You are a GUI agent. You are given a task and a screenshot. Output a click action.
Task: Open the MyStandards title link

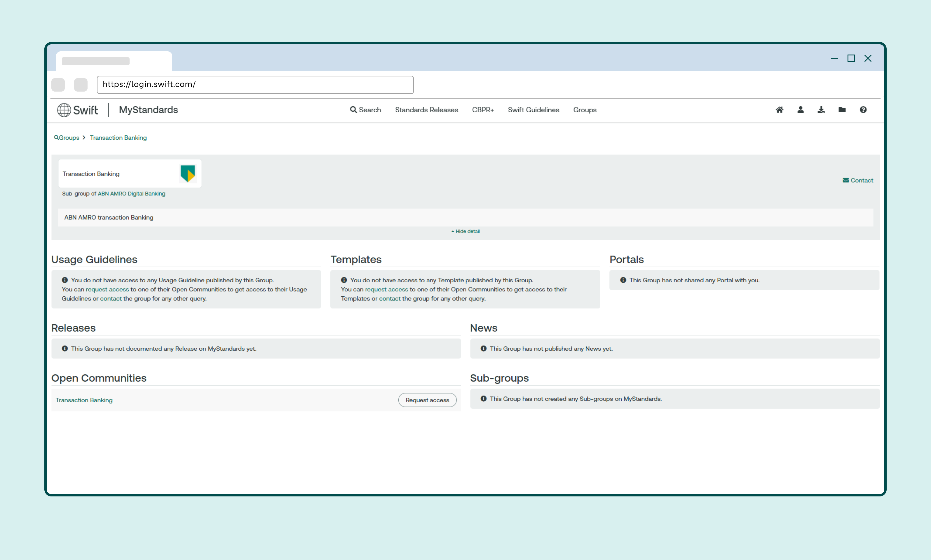coord(148,110)
